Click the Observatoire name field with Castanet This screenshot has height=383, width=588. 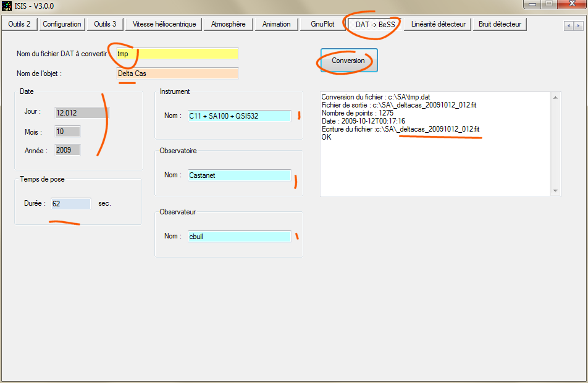tap(239, 175)
